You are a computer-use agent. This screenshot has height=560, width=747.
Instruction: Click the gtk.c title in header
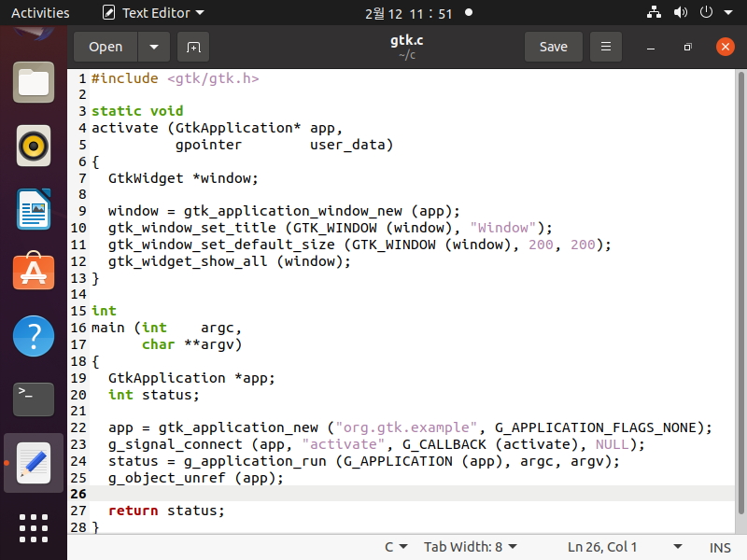tap(406, 40)
